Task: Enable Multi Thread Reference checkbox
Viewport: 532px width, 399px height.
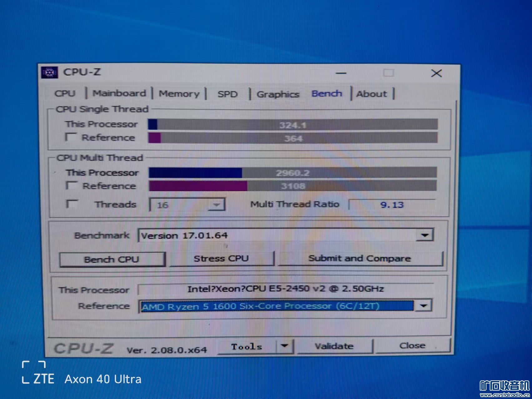Action: 71,185
